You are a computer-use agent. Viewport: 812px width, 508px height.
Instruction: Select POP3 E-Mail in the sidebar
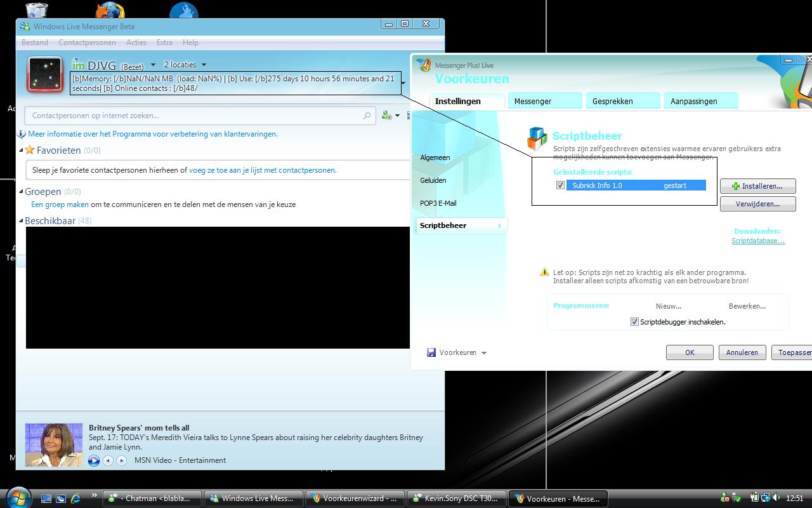click(x=438, y=203)
